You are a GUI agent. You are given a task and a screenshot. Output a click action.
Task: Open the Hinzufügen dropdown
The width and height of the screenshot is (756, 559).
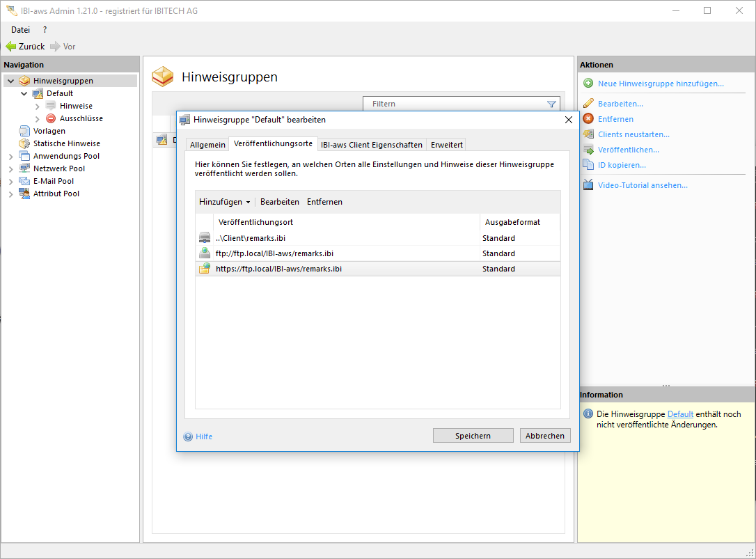coord(224,202)
